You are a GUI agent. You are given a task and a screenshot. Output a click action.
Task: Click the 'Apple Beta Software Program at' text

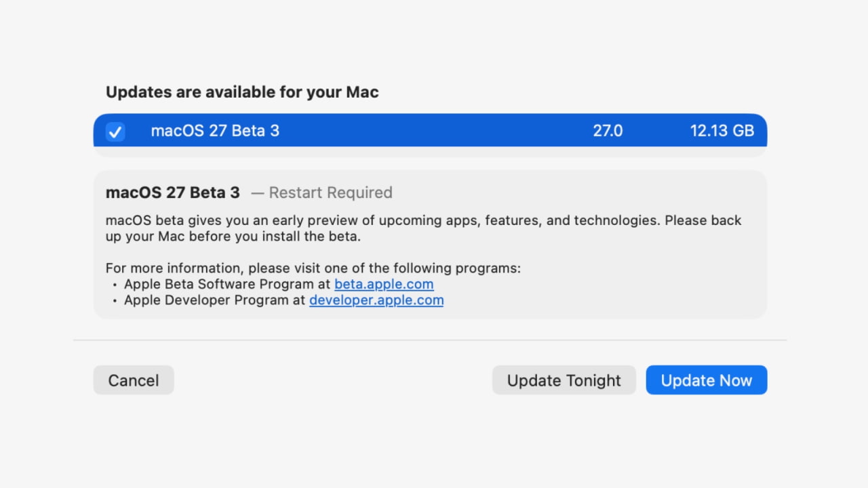227,284
